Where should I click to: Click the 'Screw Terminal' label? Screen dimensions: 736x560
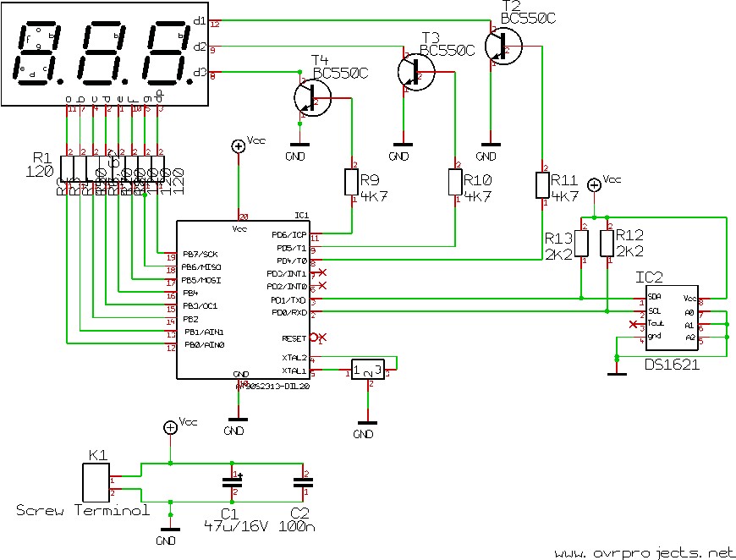83,510
